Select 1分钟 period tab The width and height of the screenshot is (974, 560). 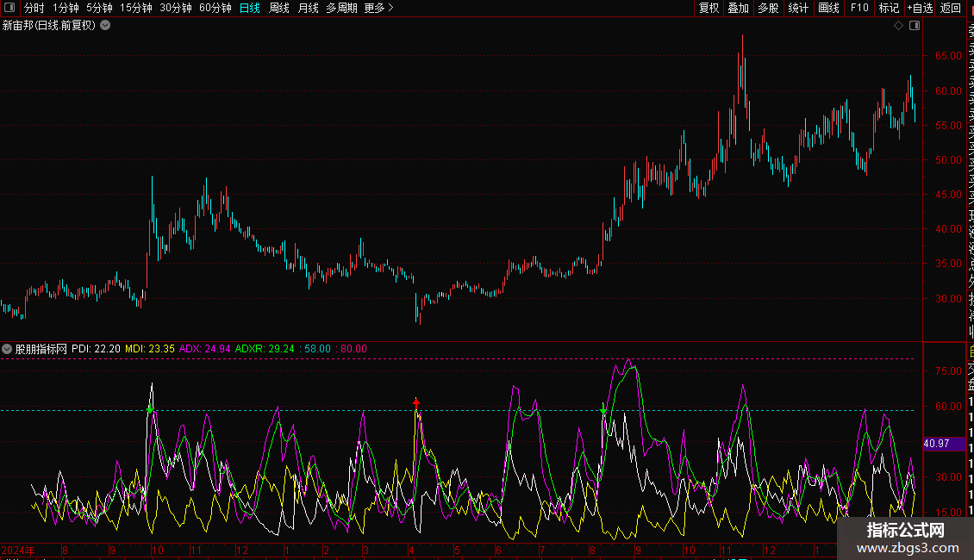point(66,8)
